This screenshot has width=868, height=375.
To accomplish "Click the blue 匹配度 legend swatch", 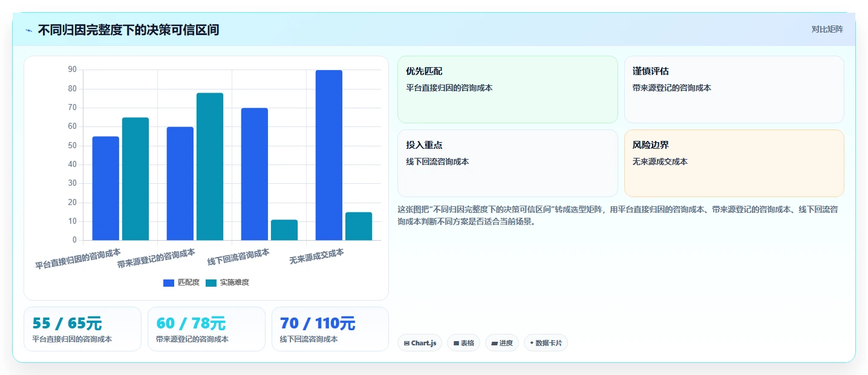I will click(169, 283).
